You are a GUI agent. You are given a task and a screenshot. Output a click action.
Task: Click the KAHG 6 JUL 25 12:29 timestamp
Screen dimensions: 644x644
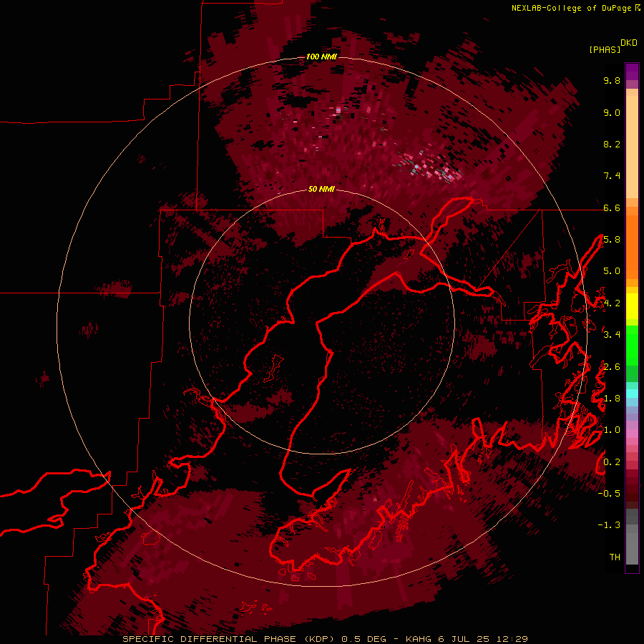click(467, 639)
